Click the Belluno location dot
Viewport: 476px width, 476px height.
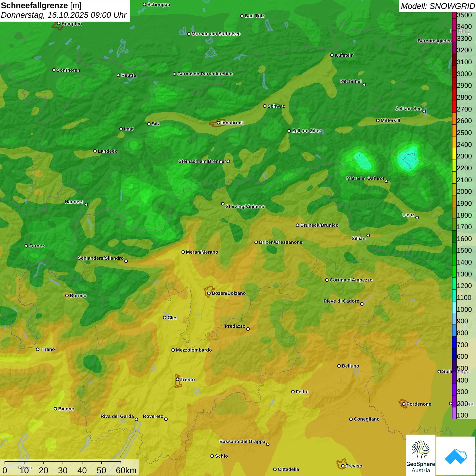(x=339, y=366)
